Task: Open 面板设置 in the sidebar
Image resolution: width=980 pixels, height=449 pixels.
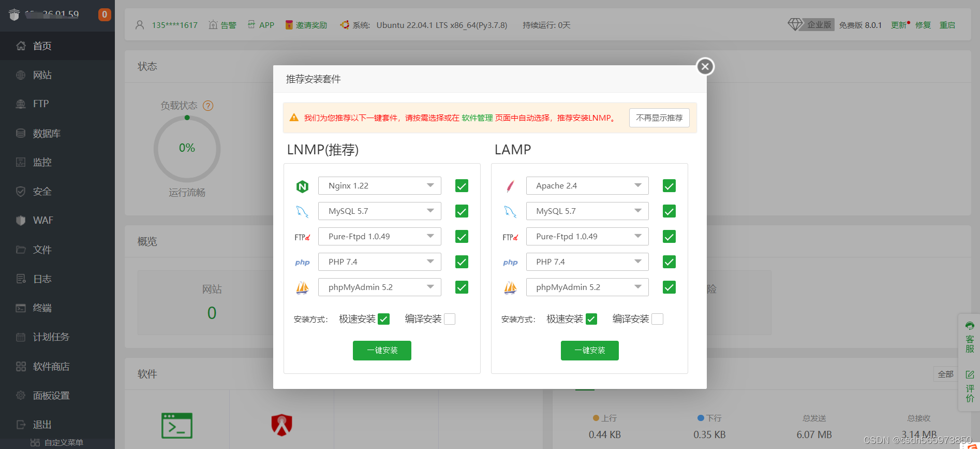Action: [x=57, y=395]
